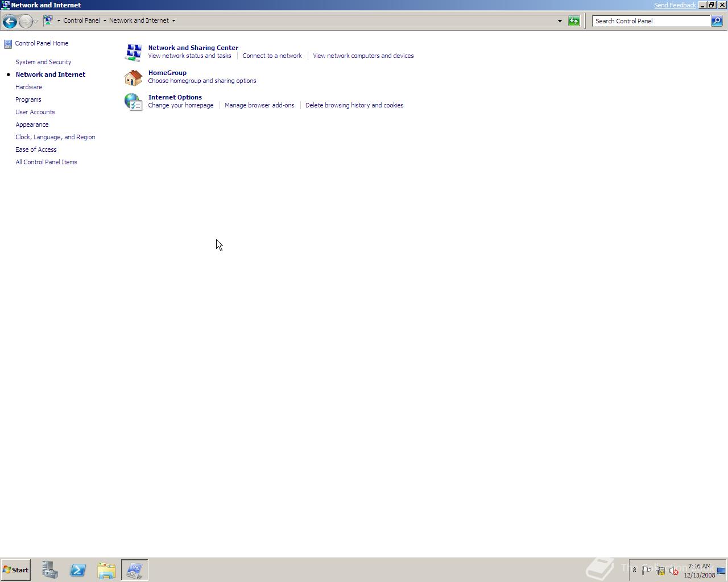Screen dimensions: 728x582
Task: Go back with the Back arrow button
Action: 10,21
